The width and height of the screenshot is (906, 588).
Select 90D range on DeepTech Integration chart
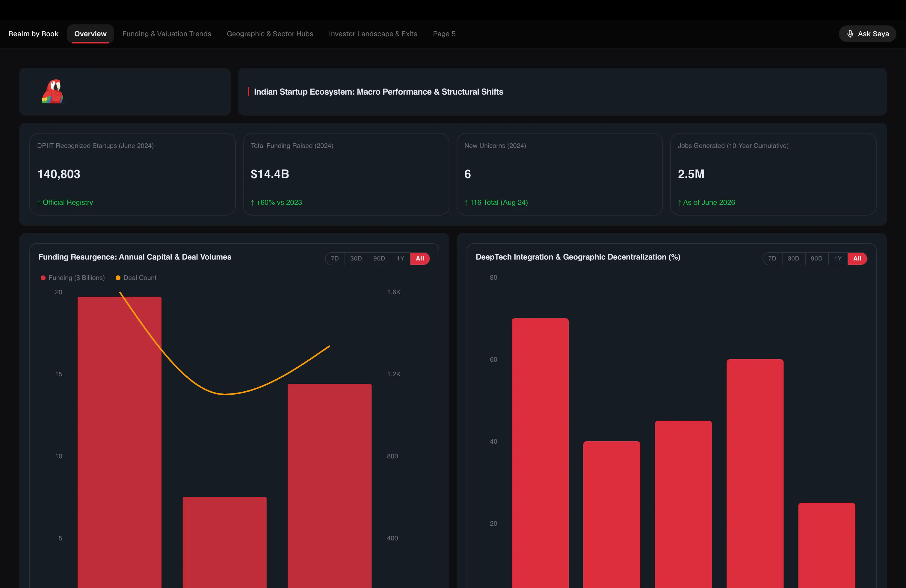click(816, 259)
